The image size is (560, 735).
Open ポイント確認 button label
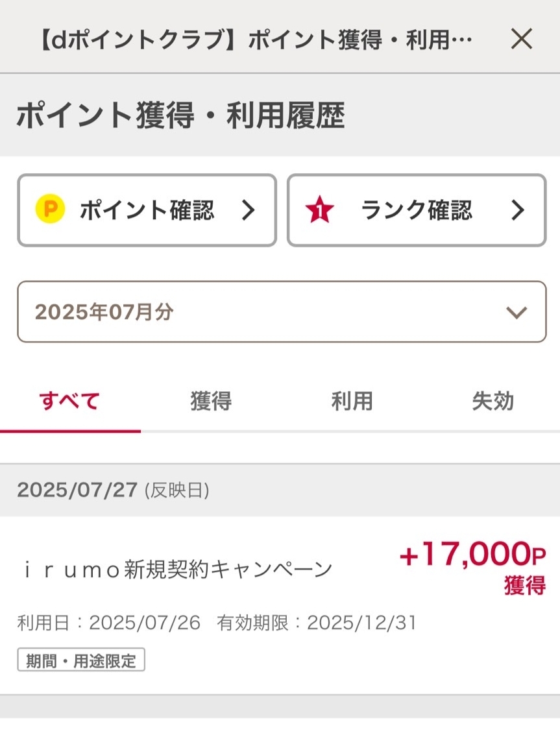[x=147, y=210]
